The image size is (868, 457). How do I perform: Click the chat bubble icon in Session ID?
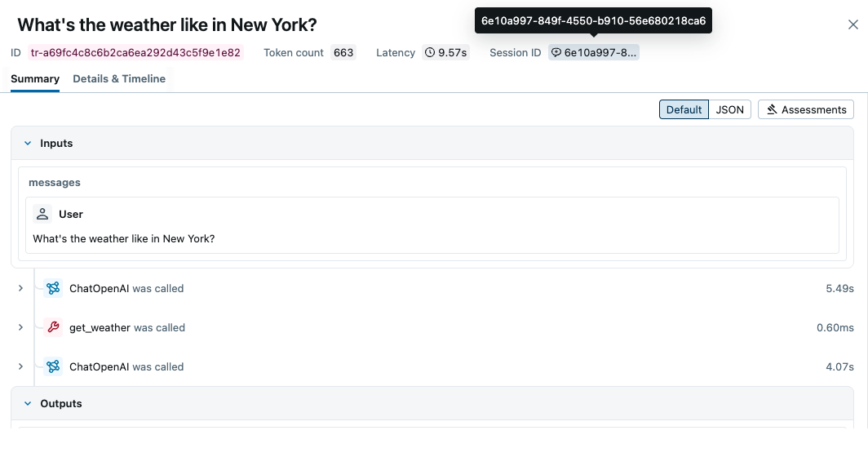556,53
